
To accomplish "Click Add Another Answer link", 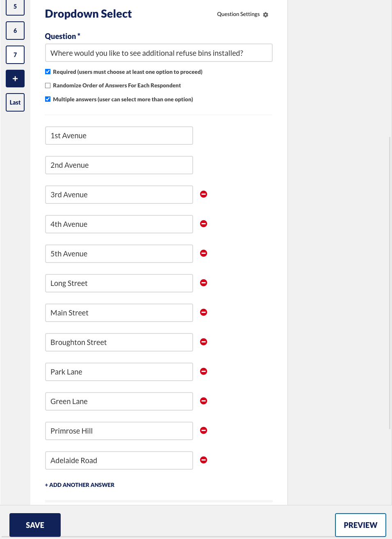I will [x=80, y=485].
